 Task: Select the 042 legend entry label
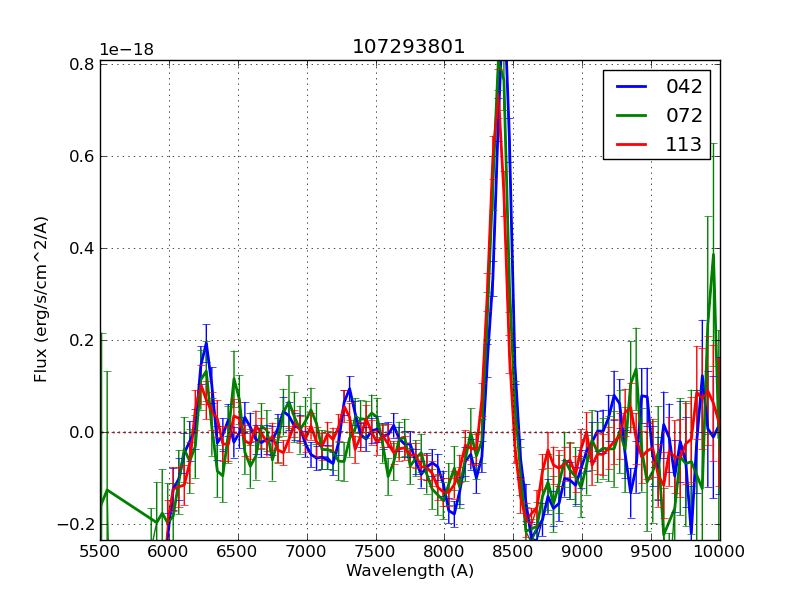point(684,87)
